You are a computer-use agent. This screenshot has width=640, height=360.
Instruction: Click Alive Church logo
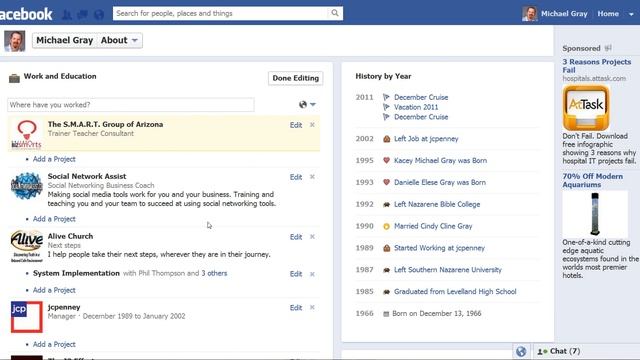click(x=27, y=247)
